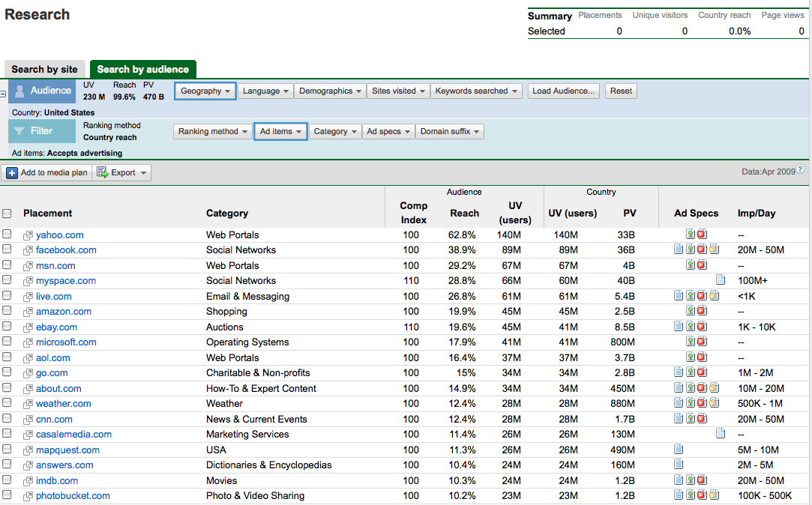
Task: Click the red video ad icon for facebook.com
Action: (x=702, y=250)
